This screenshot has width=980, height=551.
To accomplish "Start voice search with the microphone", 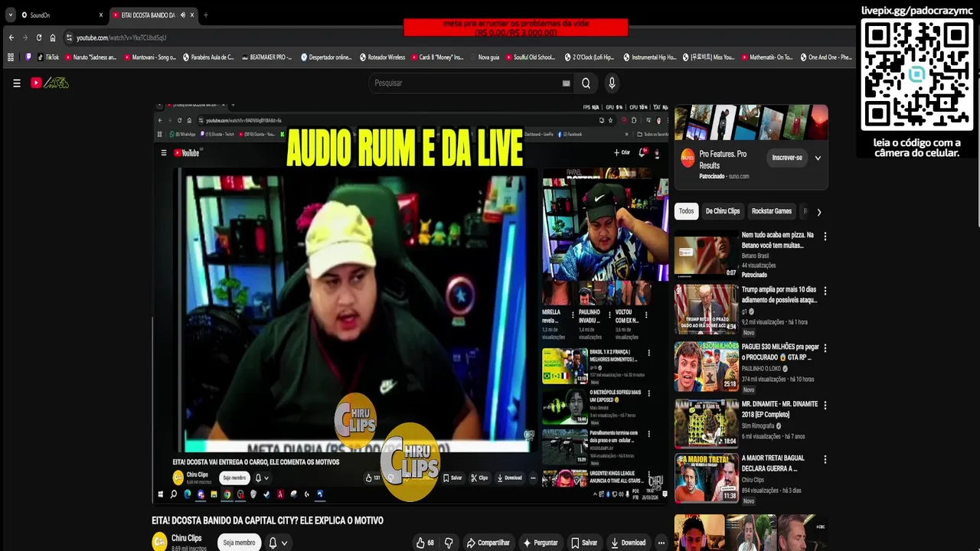I will click(x=611, y=83).
